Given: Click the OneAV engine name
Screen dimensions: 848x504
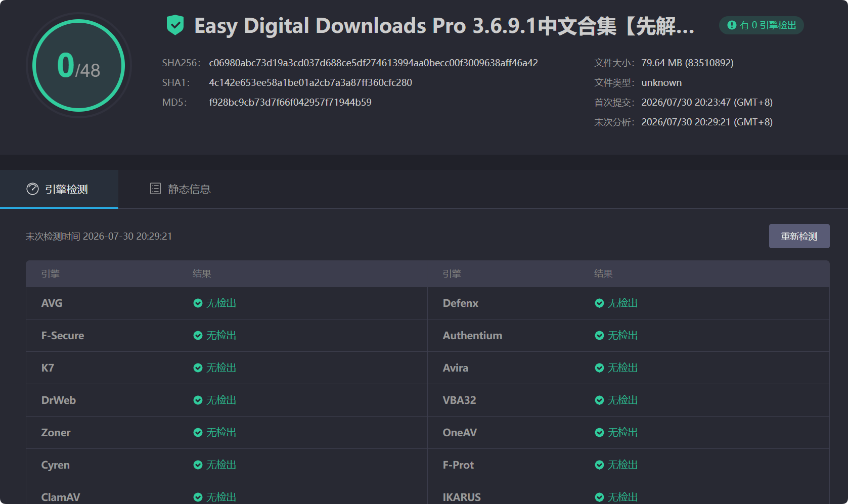Looking at the screenshot, I should point(460,433).
